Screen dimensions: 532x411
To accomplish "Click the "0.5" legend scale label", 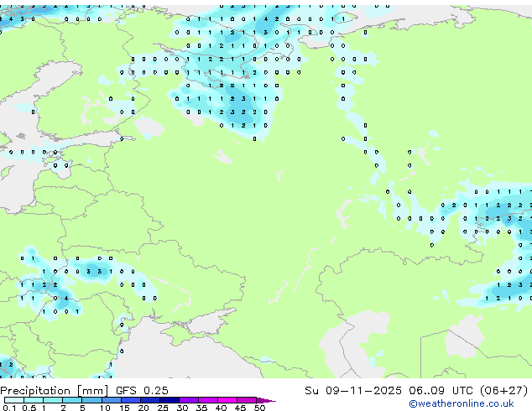I will pyautogui.click(x=29, y=408).
